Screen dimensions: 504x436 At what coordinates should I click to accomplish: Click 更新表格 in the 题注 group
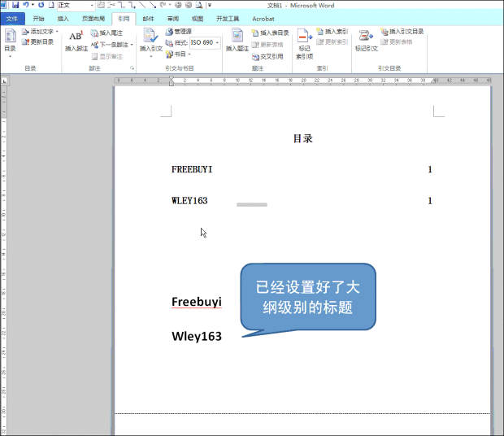pyautogui.click(x=267, y=45)
